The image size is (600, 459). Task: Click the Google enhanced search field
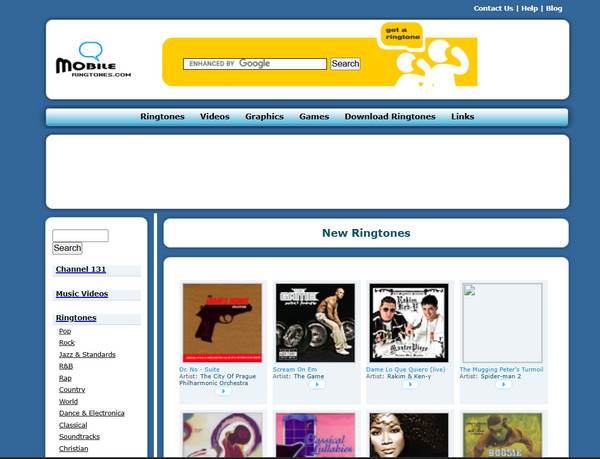click(255, 64)
